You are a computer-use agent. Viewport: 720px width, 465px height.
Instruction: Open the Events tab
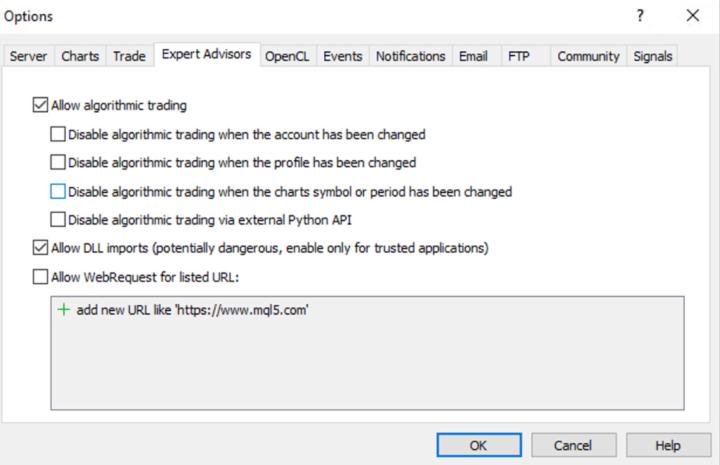click(343, 57)
